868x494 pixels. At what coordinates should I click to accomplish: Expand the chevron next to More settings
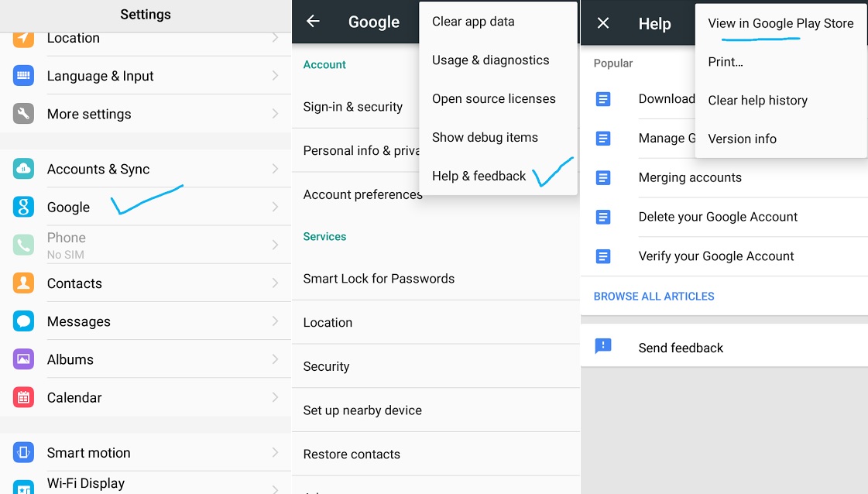276,113
